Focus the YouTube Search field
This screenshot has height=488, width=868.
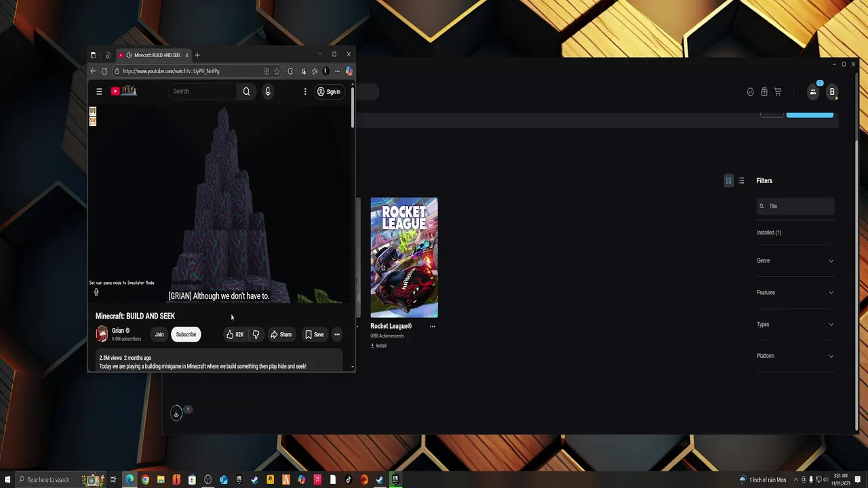(203, 91)
